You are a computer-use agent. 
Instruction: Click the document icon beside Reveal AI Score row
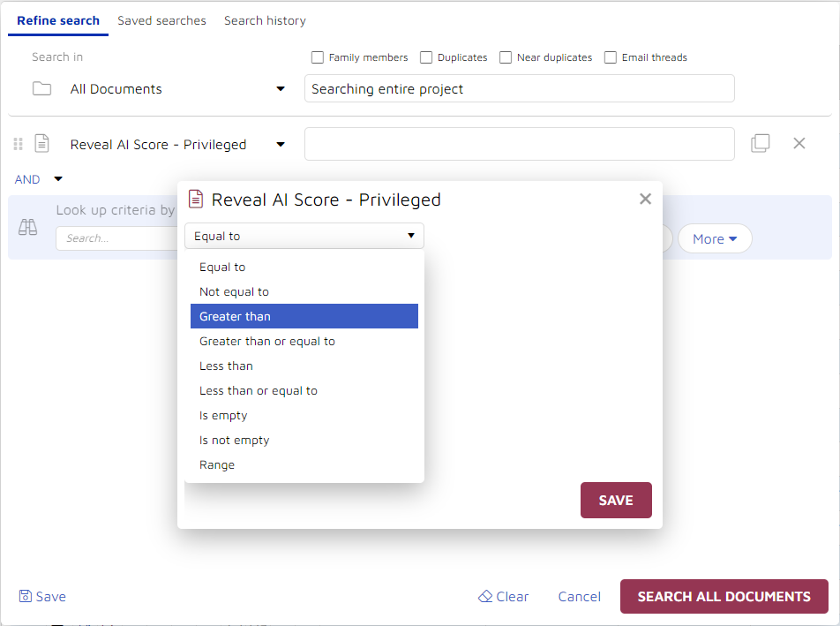pos(41,144)
